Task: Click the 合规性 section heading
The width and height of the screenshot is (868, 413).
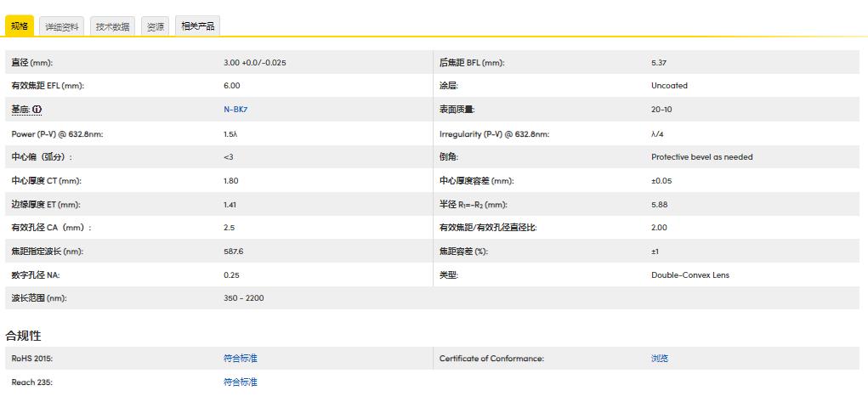Action: pyautogui.click(x=24, y=336)
